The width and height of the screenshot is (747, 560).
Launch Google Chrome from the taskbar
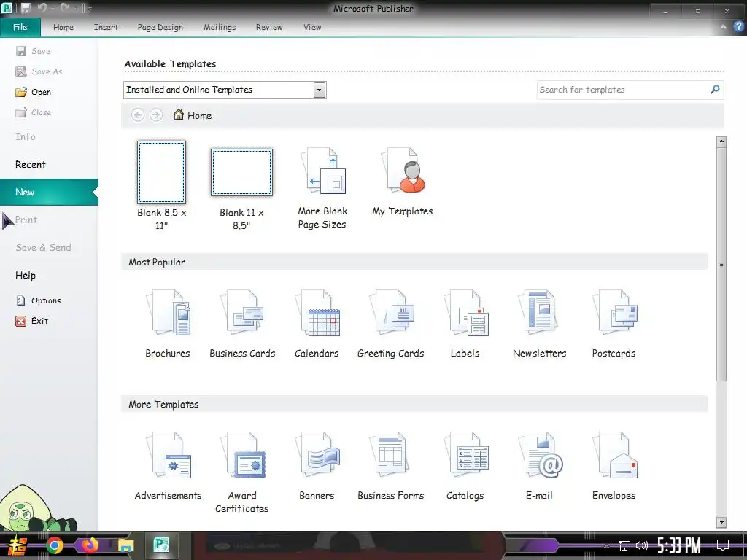(x=55, y=545)
